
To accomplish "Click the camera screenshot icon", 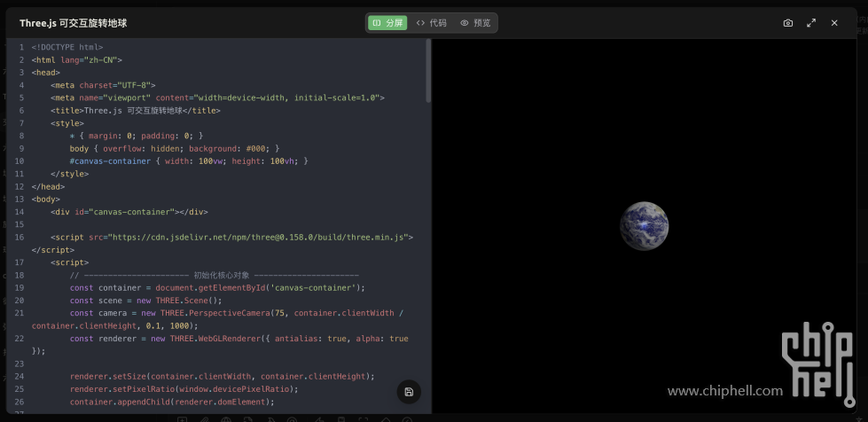I will point(788,23).
